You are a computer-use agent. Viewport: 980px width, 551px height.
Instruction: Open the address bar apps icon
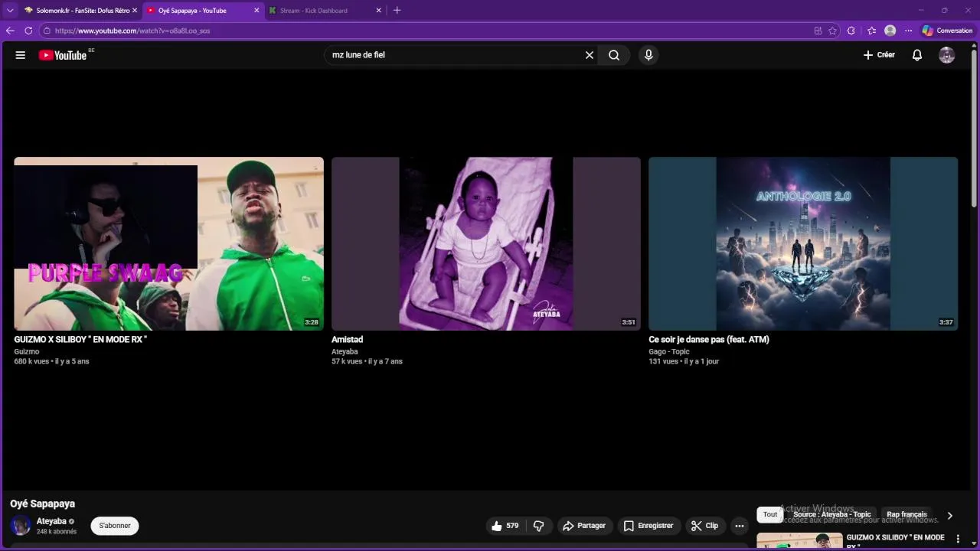pos(818,31)
